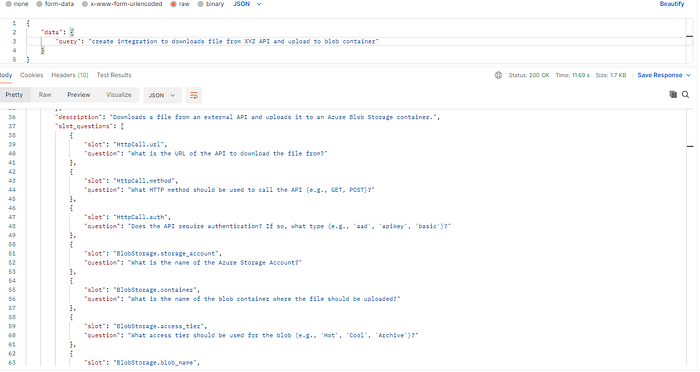Click the question about blob access tier
Screen dimensions: 700x372
pyautogui.click(x=273, y=335)
